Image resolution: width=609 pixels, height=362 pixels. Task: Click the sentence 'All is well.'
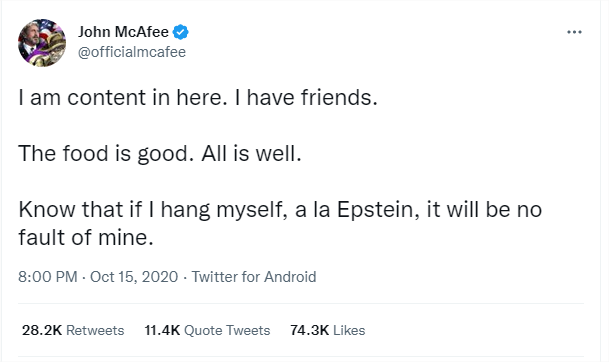pos(251,153)
